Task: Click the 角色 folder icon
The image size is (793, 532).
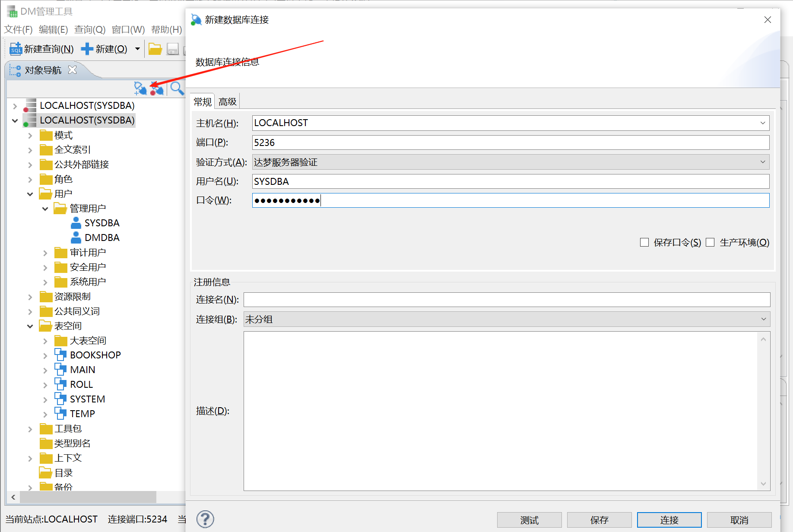Action: [46, 179]
